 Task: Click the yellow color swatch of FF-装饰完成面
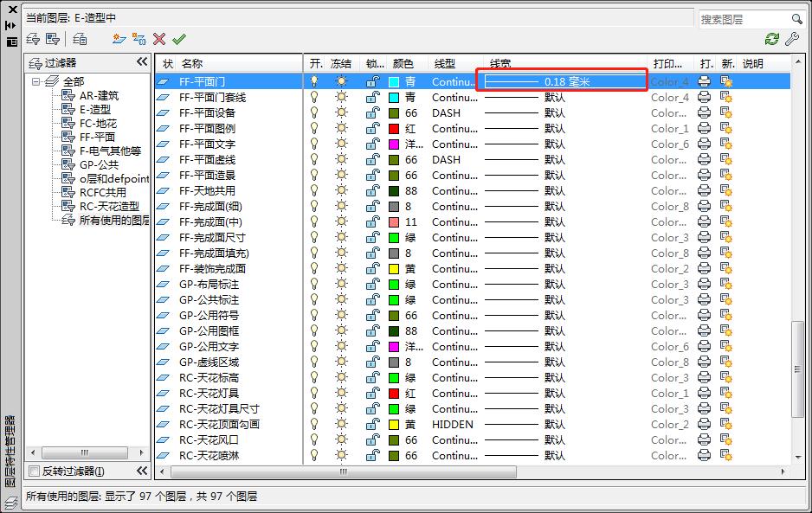coord(394,269)
